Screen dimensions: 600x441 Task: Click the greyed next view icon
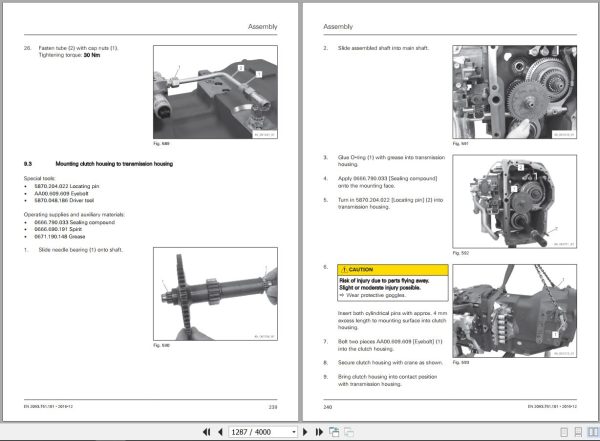tap(349, 432)
